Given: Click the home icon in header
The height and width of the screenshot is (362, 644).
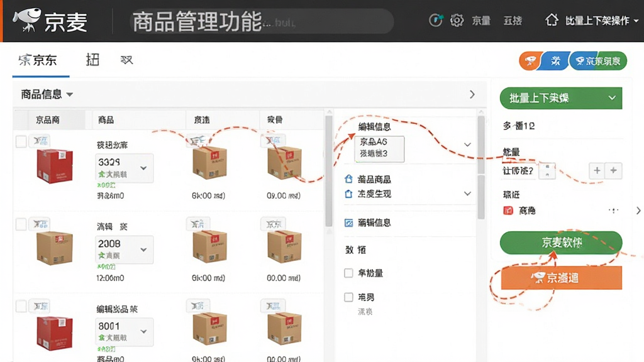Looking at the screenshot, I should tap(551, 19).
